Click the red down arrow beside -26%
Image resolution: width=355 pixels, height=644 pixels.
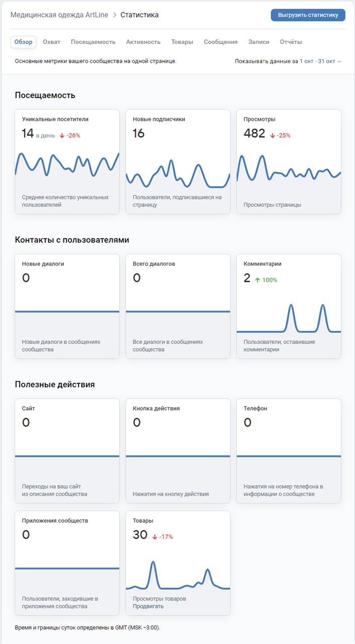click(x=62, y=135)
